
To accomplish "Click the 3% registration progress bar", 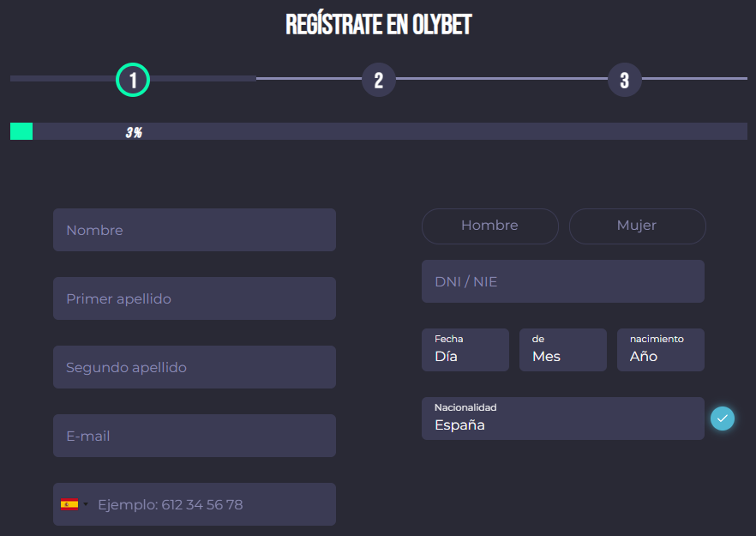I will 378,131.
